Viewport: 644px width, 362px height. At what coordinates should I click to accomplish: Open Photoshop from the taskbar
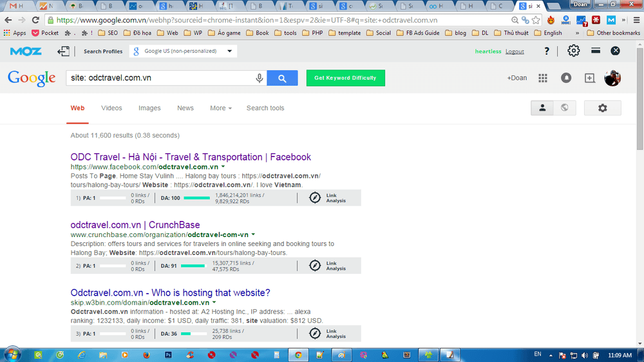(168, 355)
